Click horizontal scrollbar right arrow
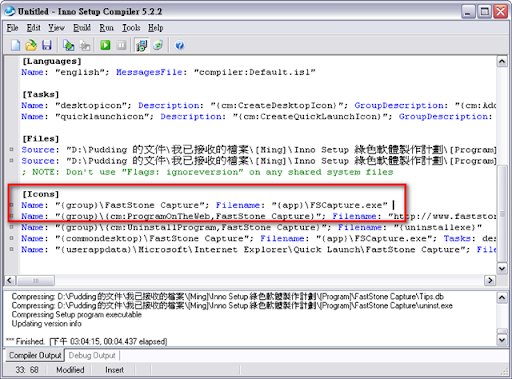 coord(490,281)
